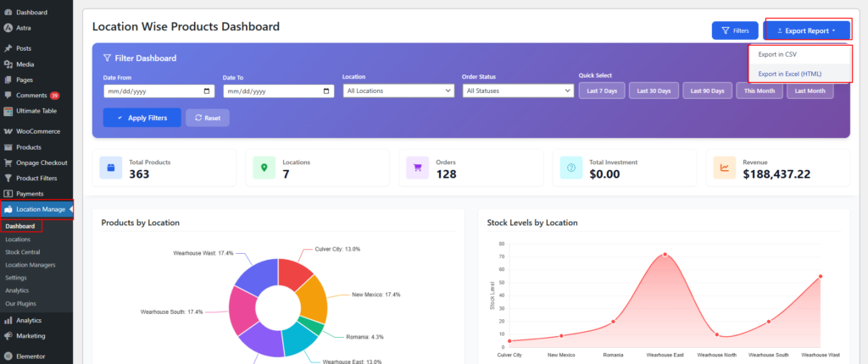This screenshot has width=868, height=364.
Task: Click the Locations map pin icon
Action: pyautogui.click(x=264, y=168)
